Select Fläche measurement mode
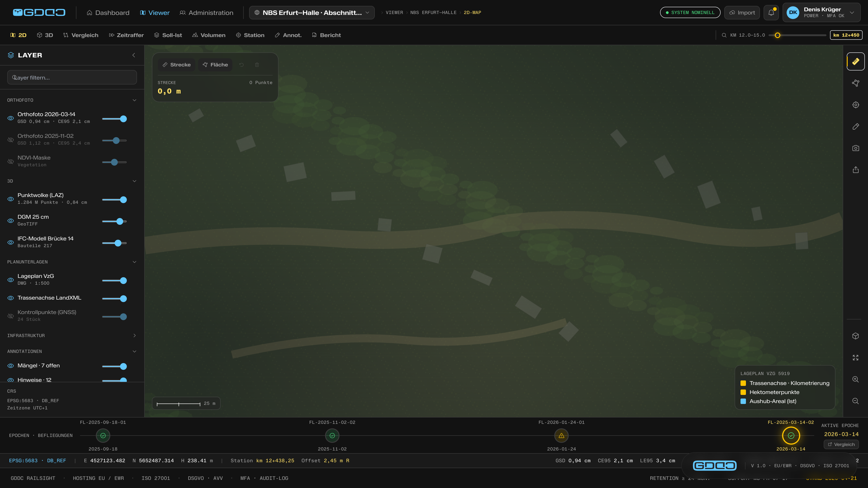868x488 pixels. (x=215, y=65)
